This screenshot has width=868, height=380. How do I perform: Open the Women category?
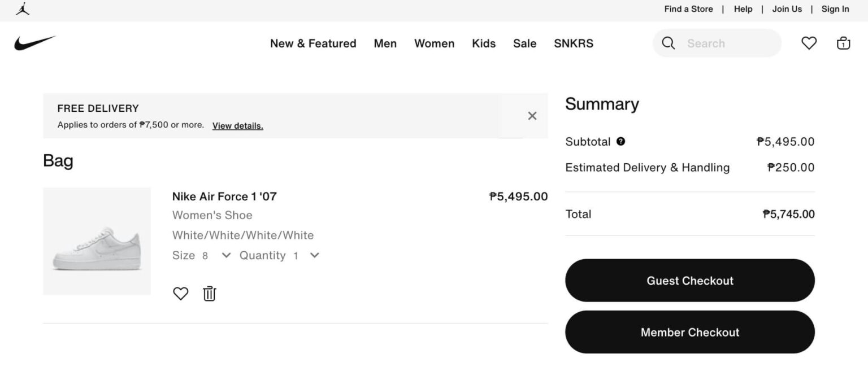point(434,43)
